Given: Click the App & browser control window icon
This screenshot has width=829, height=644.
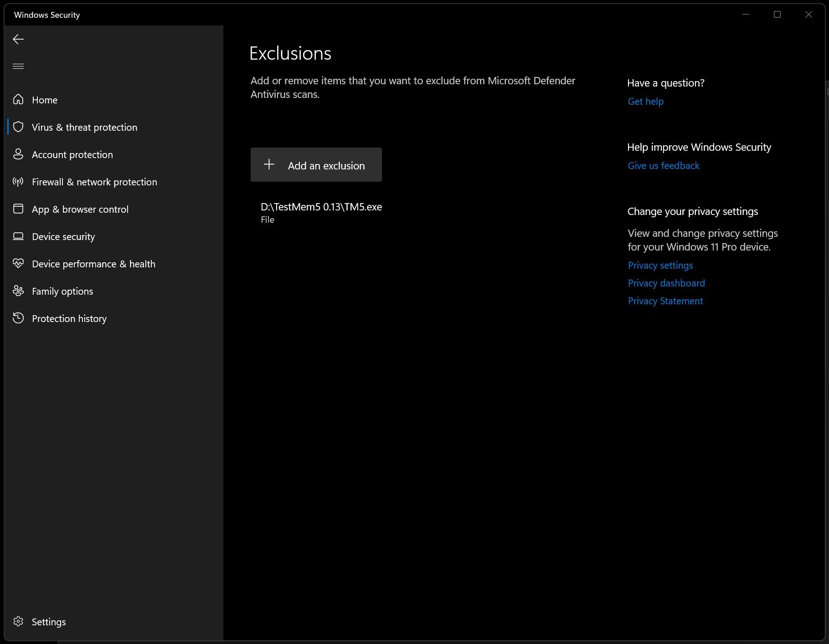Looking at the screenshot, I should pyautogui.click(x=18, y=209).
